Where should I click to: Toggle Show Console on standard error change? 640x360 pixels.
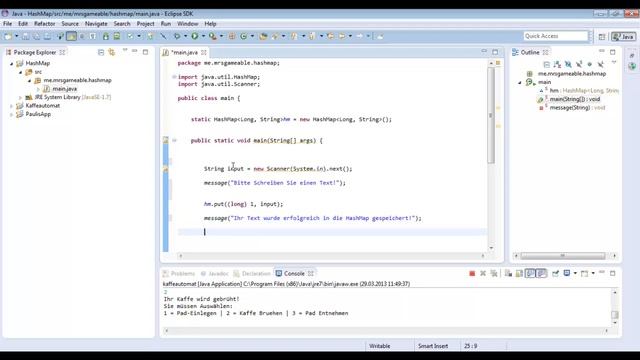[541, 273]
